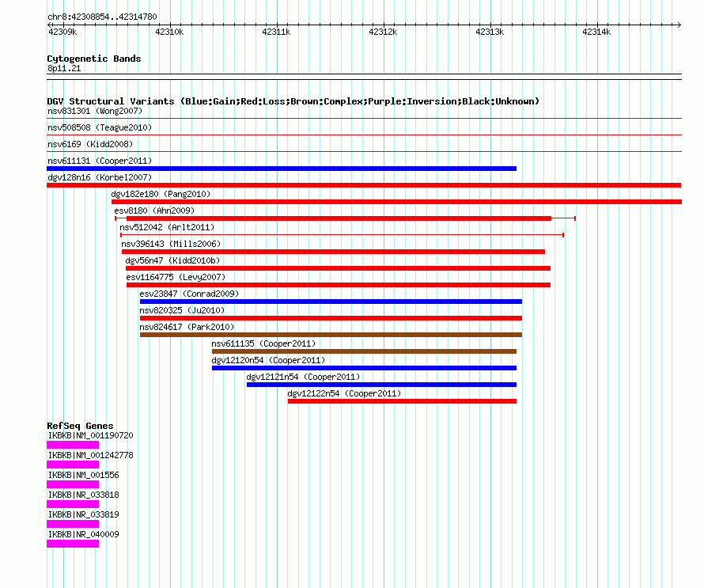This screenshot has height=588, width=704.
Task: Click the nsv611135 (Cooper2011) text label
Action: (x=263, y=343)
